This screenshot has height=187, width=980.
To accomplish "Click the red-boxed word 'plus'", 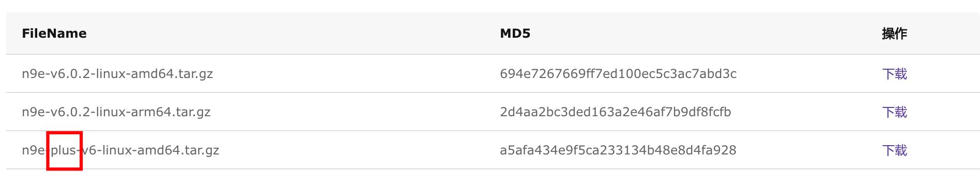I will [64, 151].
